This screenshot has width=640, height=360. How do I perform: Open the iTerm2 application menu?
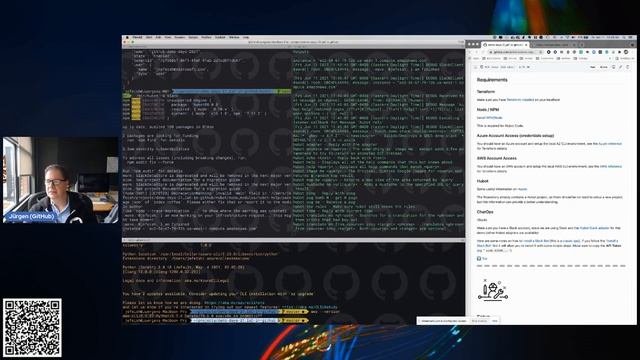(x=138, y=38)
